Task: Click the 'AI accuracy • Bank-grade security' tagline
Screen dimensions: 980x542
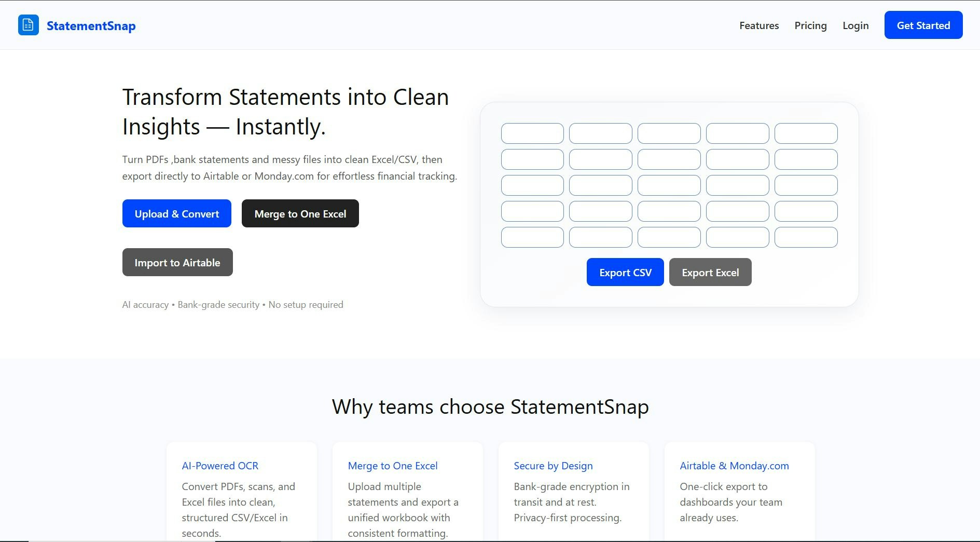Action: 232,305
